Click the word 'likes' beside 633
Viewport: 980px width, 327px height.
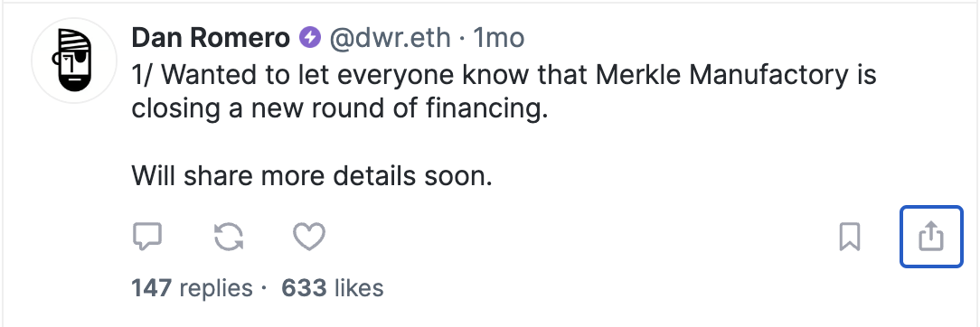[x=359, y=287]
